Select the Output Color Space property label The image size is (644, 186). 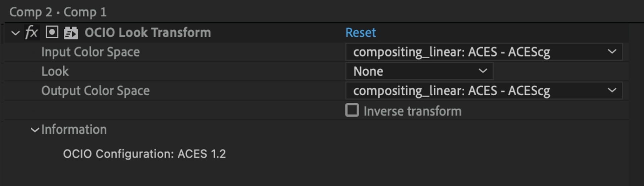point(95,91)
